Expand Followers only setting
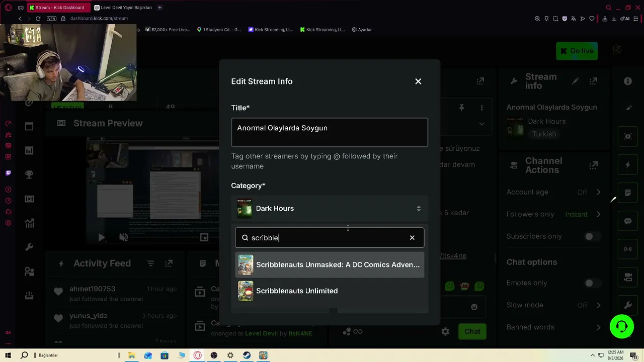Image resolution: width=644 pixels, height=362 pixels. click(598, 214)
